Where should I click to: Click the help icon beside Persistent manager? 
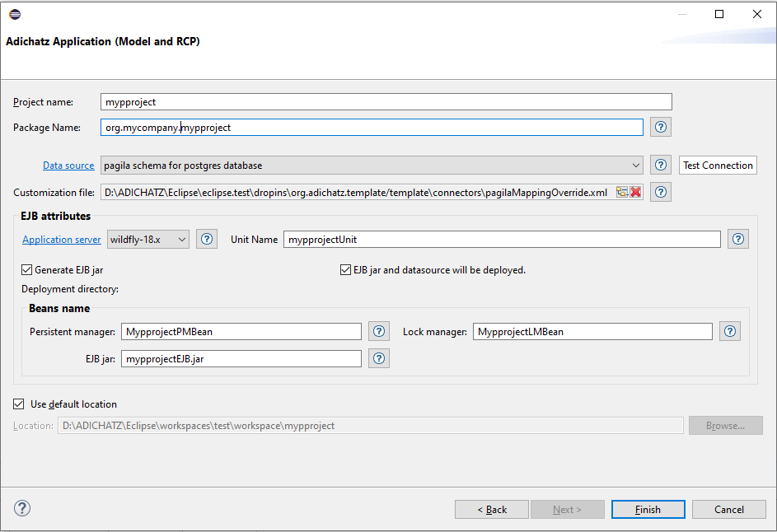(x=379, y=332)
